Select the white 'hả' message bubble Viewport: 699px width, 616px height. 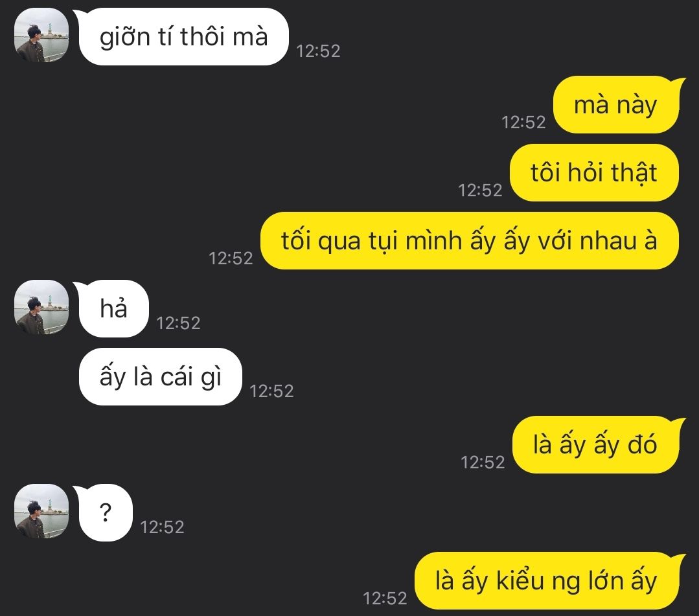(113, 308)
